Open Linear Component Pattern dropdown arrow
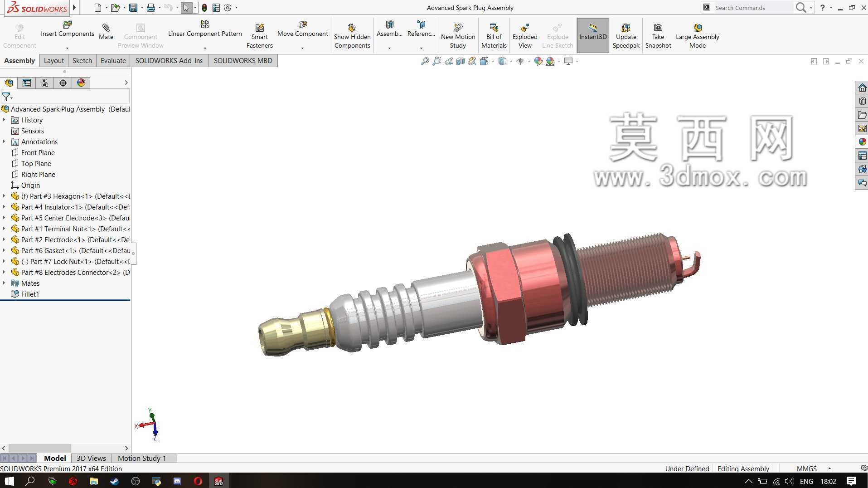 (205, 48)
